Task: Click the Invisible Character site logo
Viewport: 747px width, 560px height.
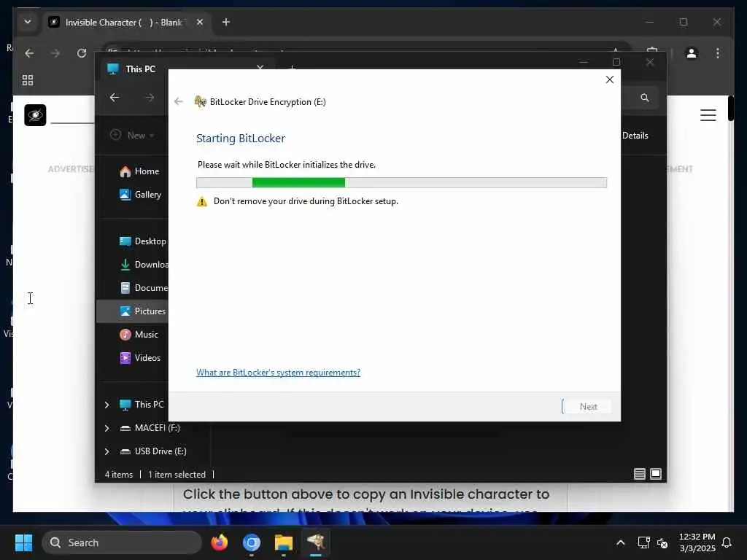Action: 35,114
